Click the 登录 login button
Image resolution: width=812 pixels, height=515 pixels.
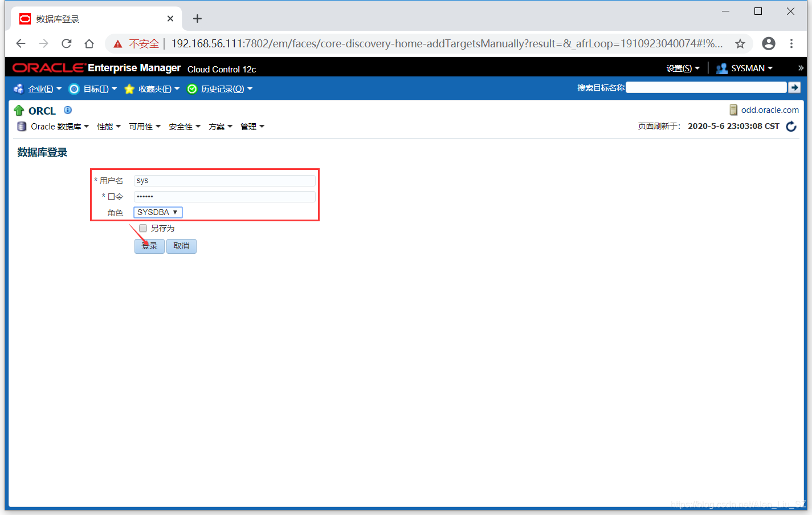click(149, 246)
